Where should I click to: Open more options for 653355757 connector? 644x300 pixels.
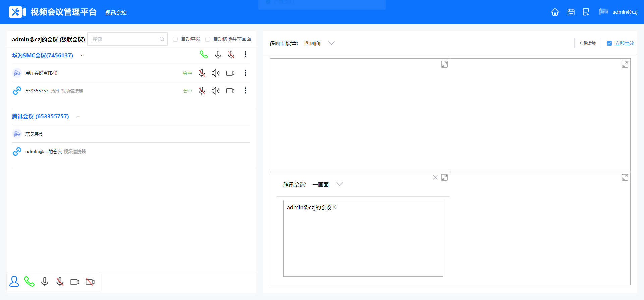tap(245, 91)
